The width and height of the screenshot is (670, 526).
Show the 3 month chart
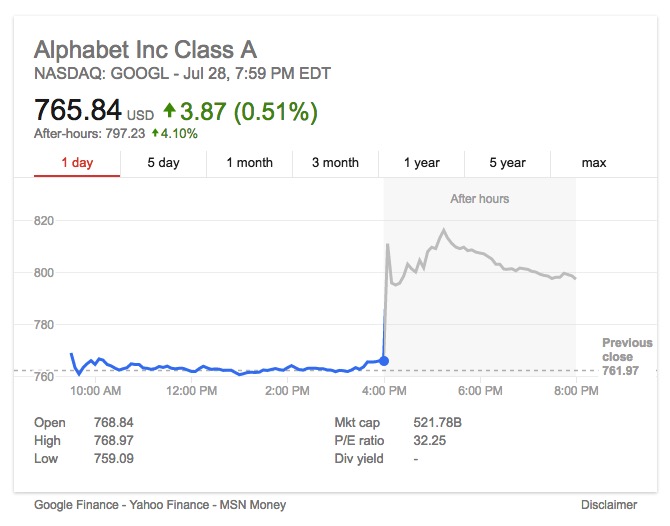[335, 163]
